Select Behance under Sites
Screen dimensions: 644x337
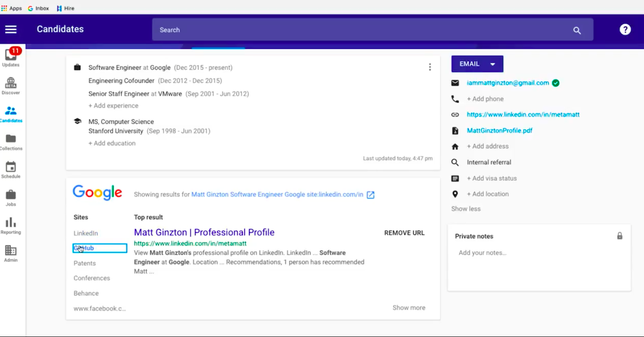pos(86,293)
